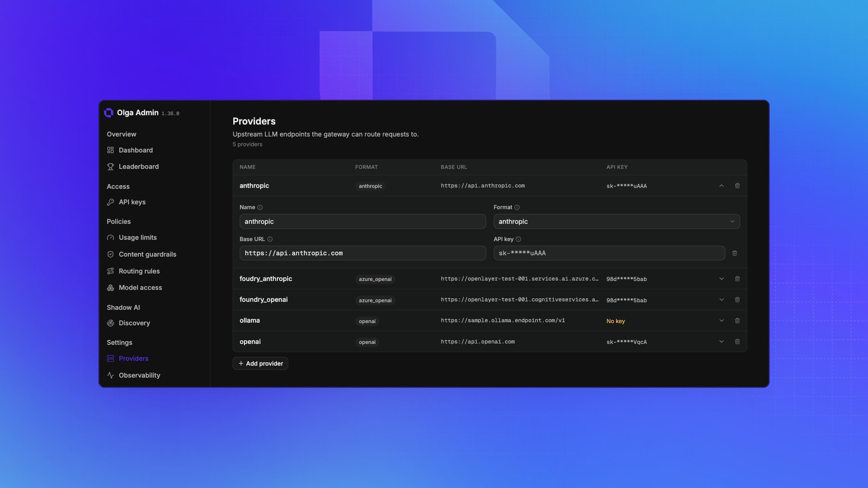
Task: Collapse the anthropic provider row
Action: [721, 186]
